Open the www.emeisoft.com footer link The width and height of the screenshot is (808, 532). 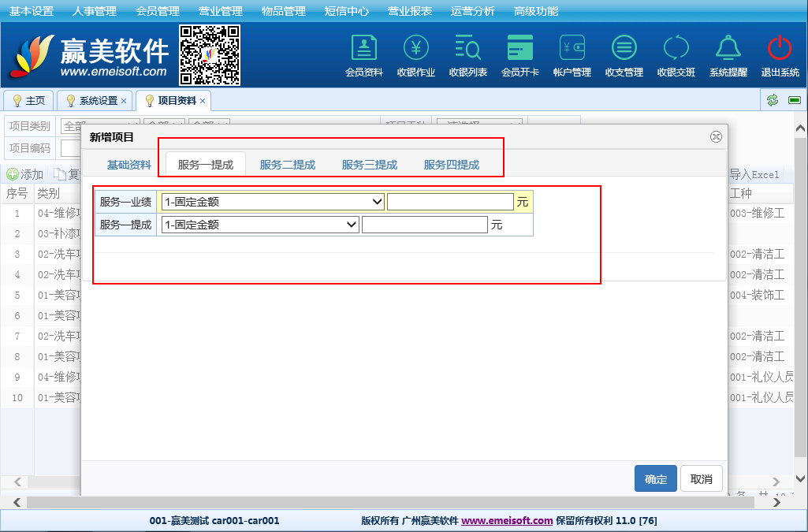coord(507,521)
